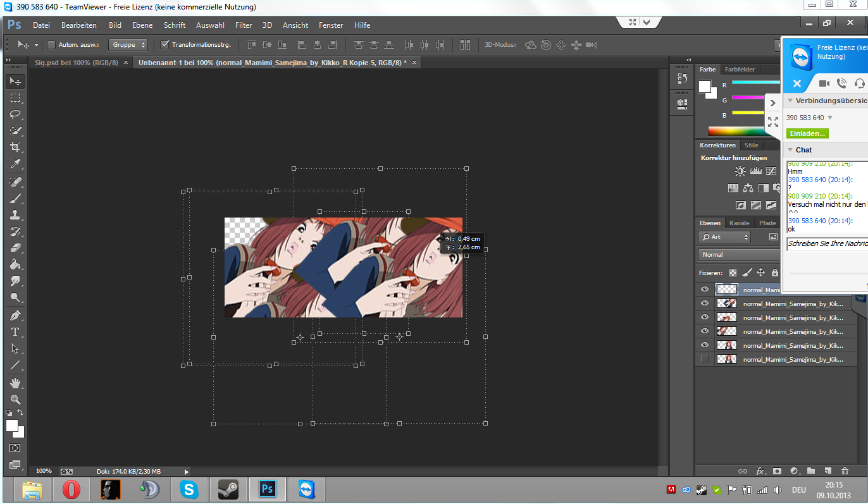Open the Gruppe dropdown
The image size is (868, 504).
click(128, 45)
